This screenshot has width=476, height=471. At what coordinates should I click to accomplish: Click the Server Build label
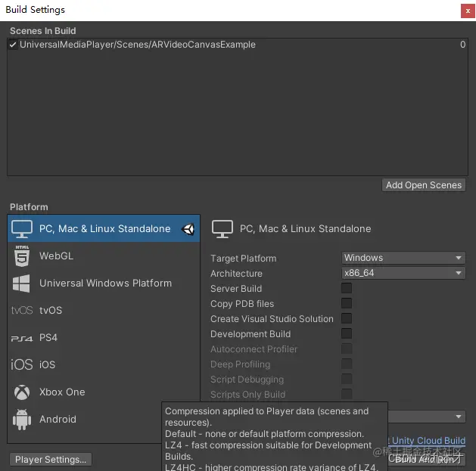236,289
